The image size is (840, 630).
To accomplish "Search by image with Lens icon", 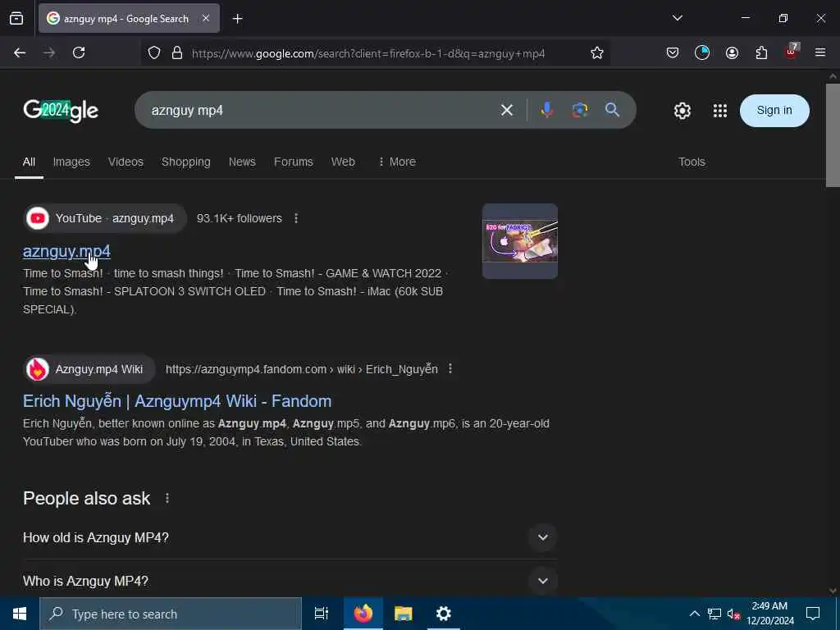I will coord(580,111).
